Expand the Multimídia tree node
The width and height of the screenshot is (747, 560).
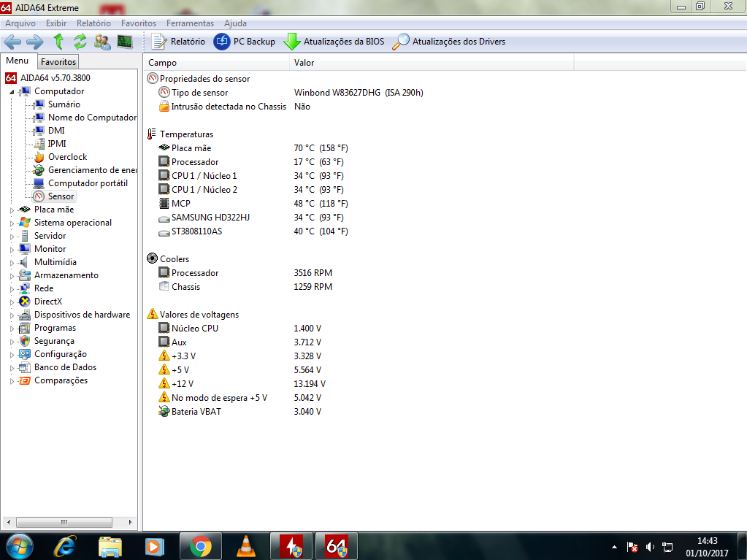click(12, 263)
